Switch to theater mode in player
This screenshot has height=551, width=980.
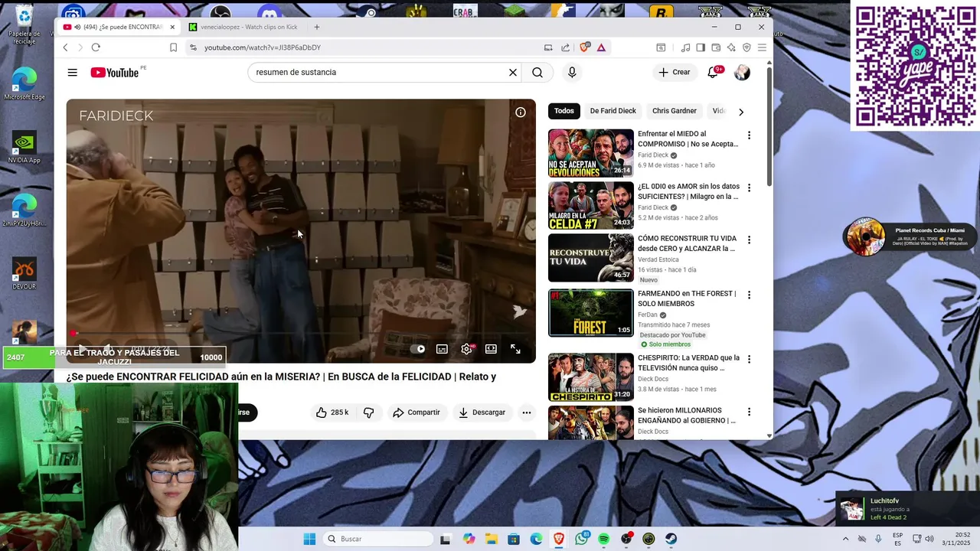point(491,349)
